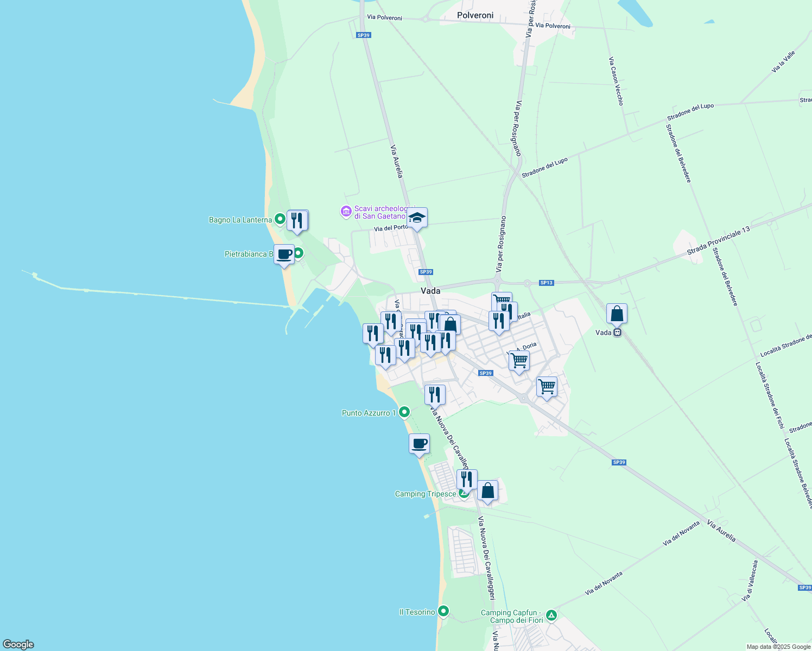
Task: Click the SP13 route shield on the map
Action: (x=547, y=283)
